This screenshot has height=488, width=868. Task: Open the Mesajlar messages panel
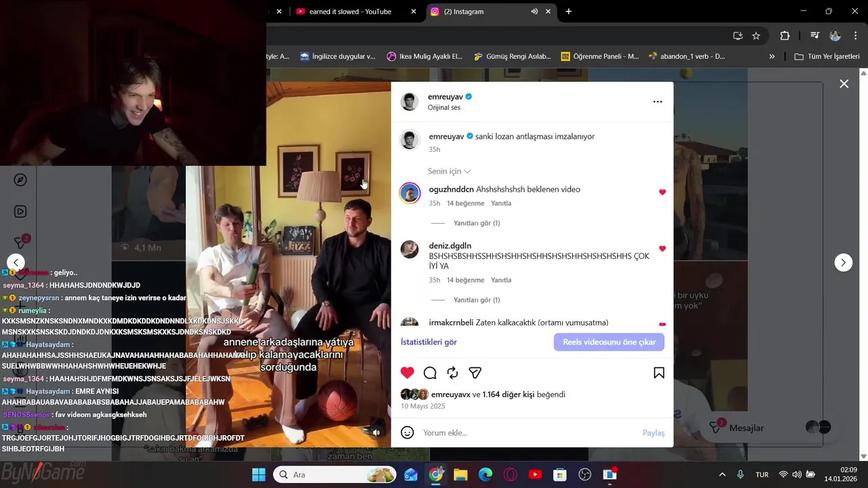[x=746, y=428]
